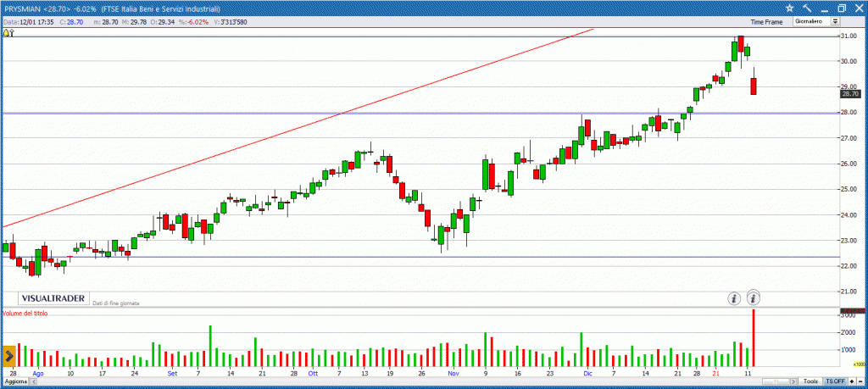Click the 28.70 current price tag
Screen dimensions: 868x389
click(x=849, y=94)
